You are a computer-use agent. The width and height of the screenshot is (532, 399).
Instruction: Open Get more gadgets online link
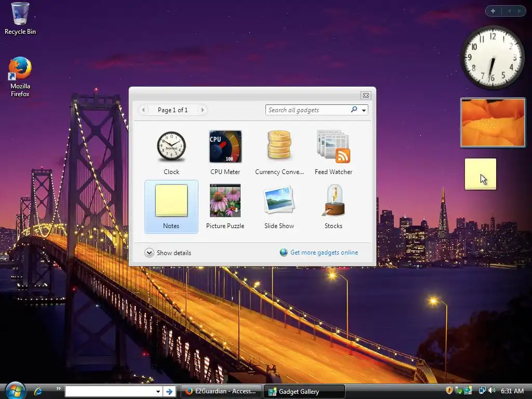[324, 252]
